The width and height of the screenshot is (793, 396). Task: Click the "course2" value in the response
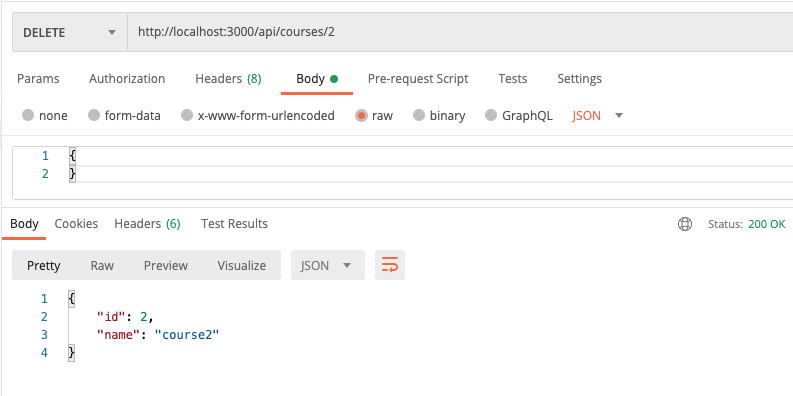(x=187, y=335)
